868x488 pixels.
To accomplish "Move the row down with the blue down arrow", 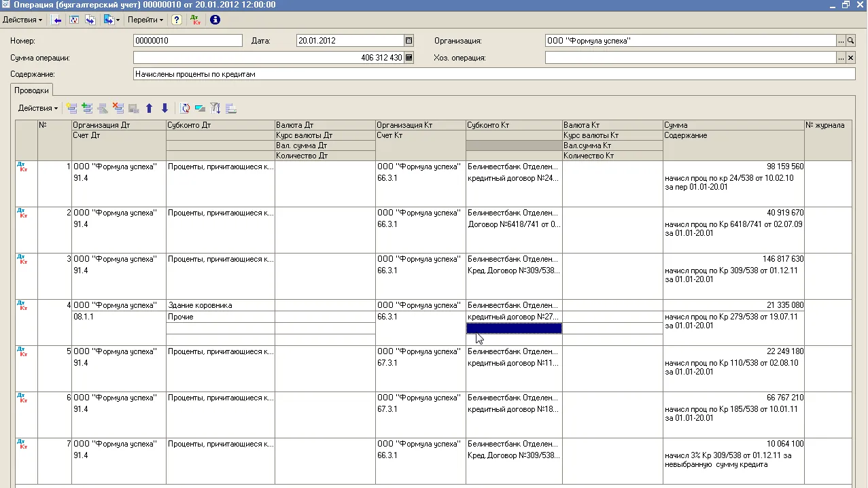I will point(164,108).
